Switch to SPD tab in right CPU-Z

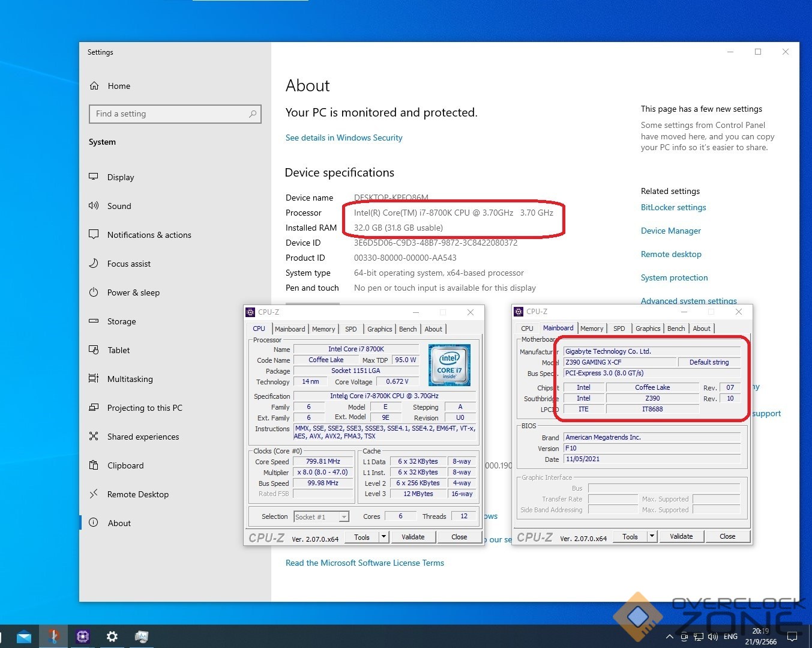(619, 329)
